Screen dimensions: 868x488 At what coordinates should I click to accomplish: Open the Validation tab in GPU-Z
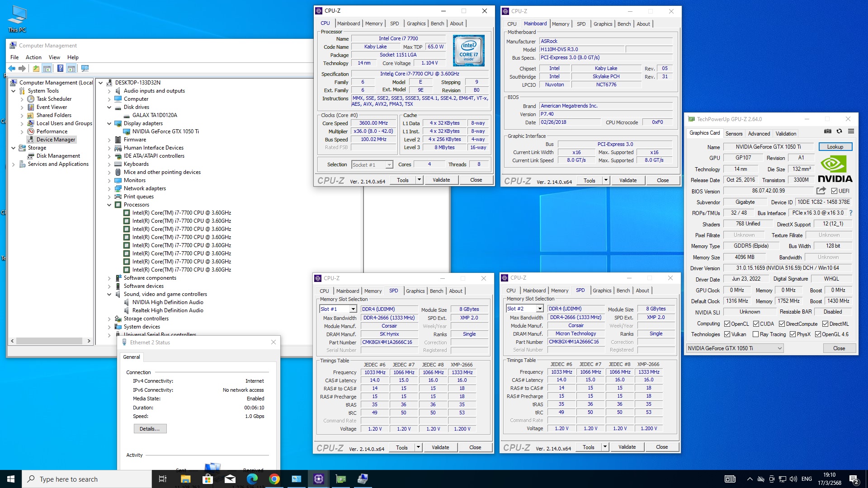(x=786, y=134)
